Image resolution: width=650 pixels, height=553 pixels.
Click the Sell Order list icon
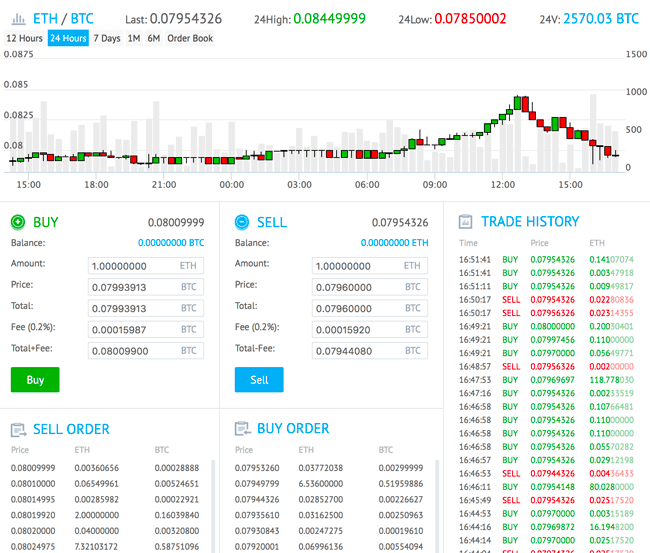pyautogui.click(x=18, y=430)
